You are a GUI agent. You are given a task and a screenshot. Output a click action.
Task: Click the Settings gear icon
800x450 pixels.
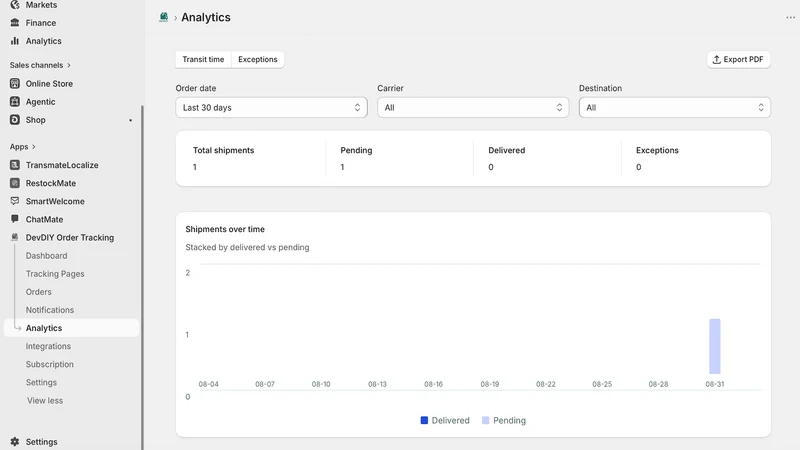[15, 442]
